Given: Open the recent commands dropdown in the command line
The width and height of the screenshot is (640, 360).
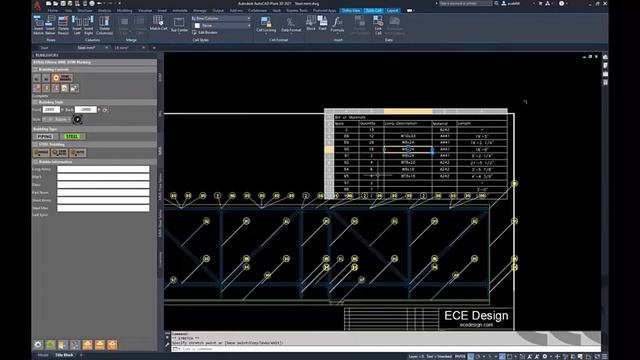Looking at the screenshot, I should 176,349.
